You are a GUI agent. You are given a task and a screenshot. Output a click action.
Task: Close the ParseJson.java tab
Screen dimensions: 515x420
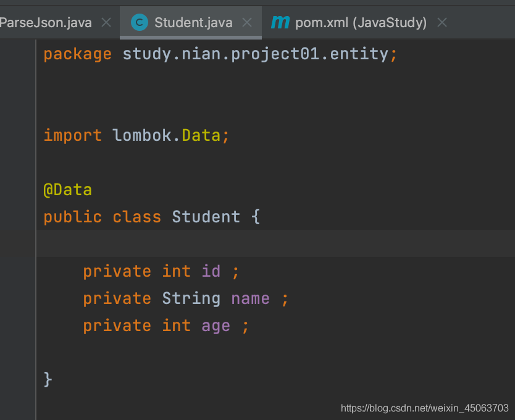[106, 22]
